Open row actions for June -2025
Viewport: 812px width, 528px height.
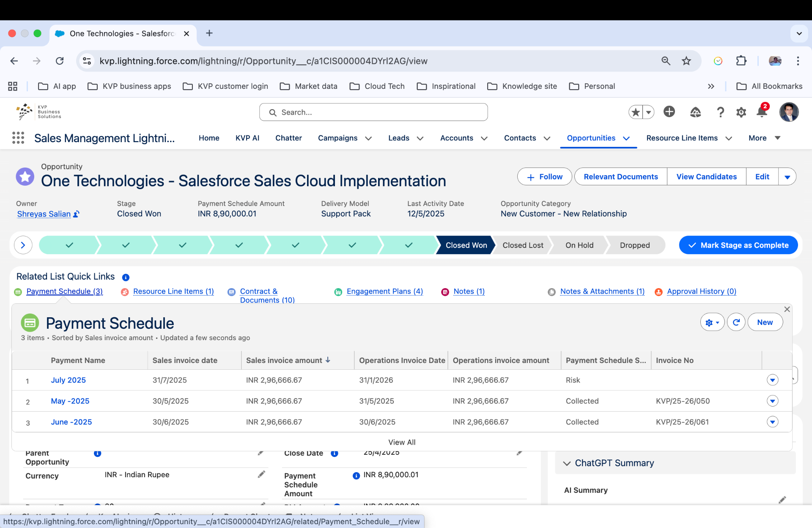tap(772, 422)
